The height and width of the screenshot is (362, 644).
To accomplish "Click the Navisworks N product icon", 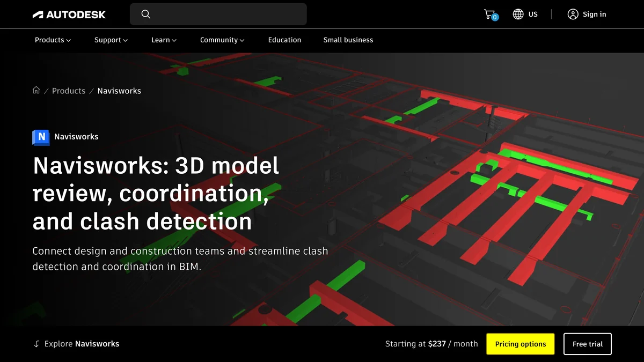I will (x=41, y=137).
